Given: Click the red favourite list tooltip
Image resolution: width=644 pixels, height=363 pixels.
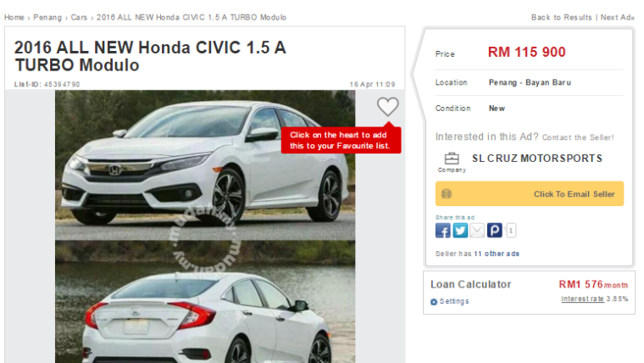Looking at the screenshot, I should pyautogui.click(x=341, y=140).
